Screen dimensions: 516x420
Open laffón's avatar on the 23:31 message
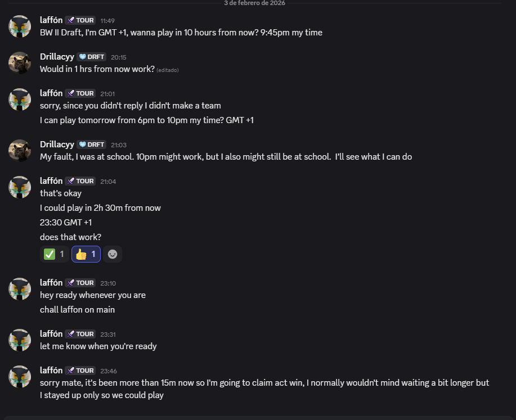pyautogui.click(x=20, y=340)
